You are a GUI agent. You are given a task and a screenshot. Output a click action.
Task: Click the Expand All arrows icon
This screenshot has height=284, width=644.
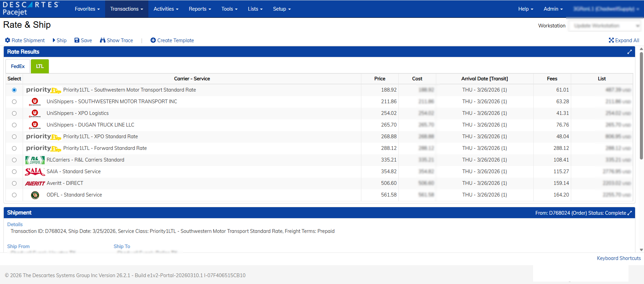point(611,40)
